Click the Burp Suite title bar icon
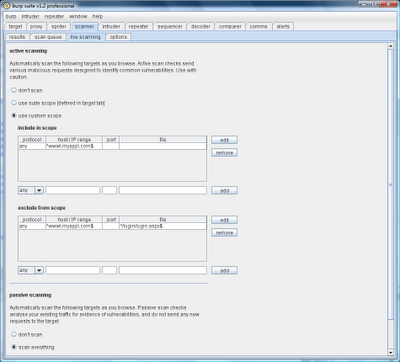 coord(6,5)
